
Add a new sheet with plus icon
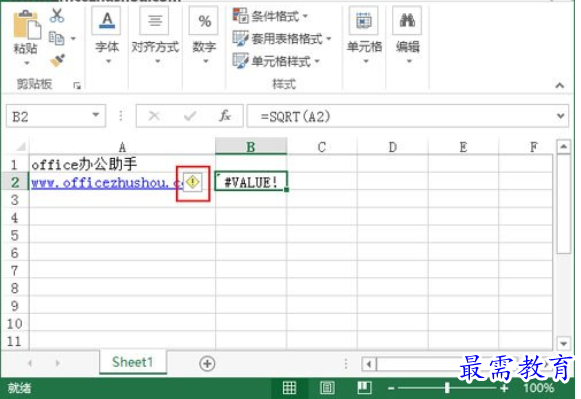(207, 363)
